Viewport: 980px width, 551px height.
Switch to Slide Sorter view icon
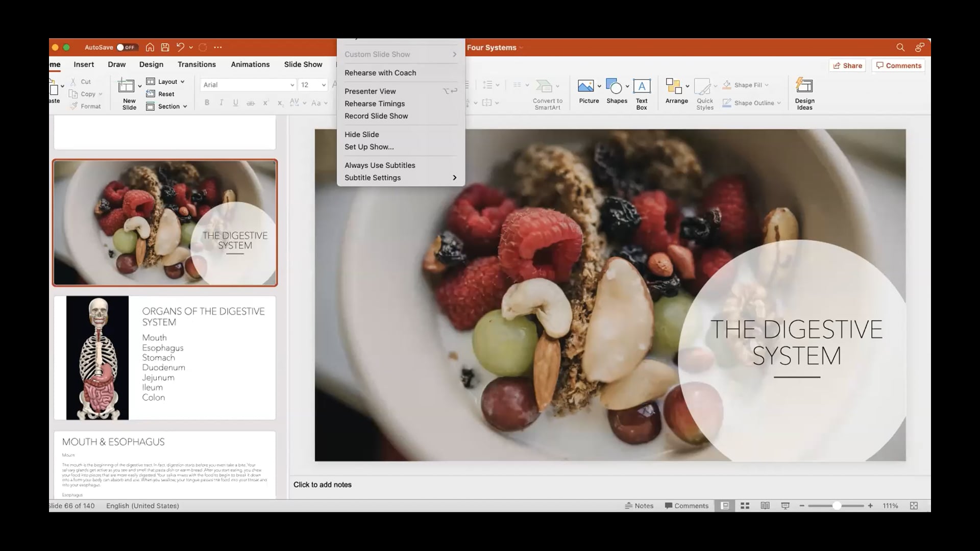(x=745, y=506)
